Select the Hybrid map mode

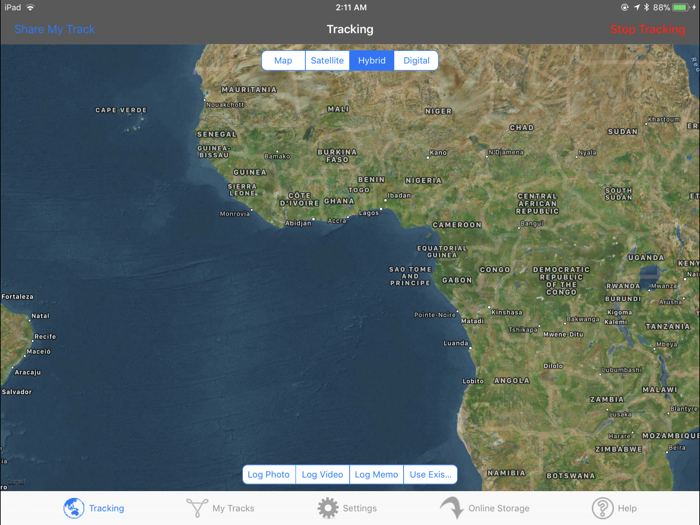(371, 61)
